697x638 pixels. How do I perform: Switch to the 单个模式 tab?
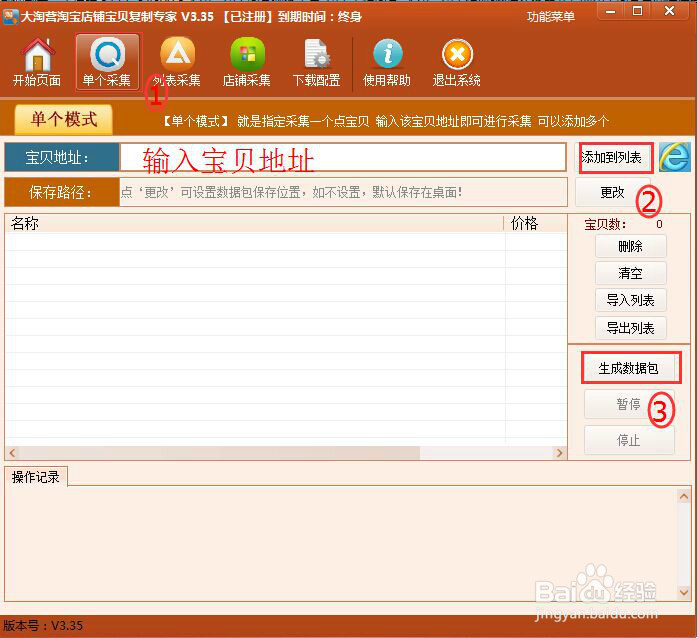pyautogui.click(x=64, y=119)
